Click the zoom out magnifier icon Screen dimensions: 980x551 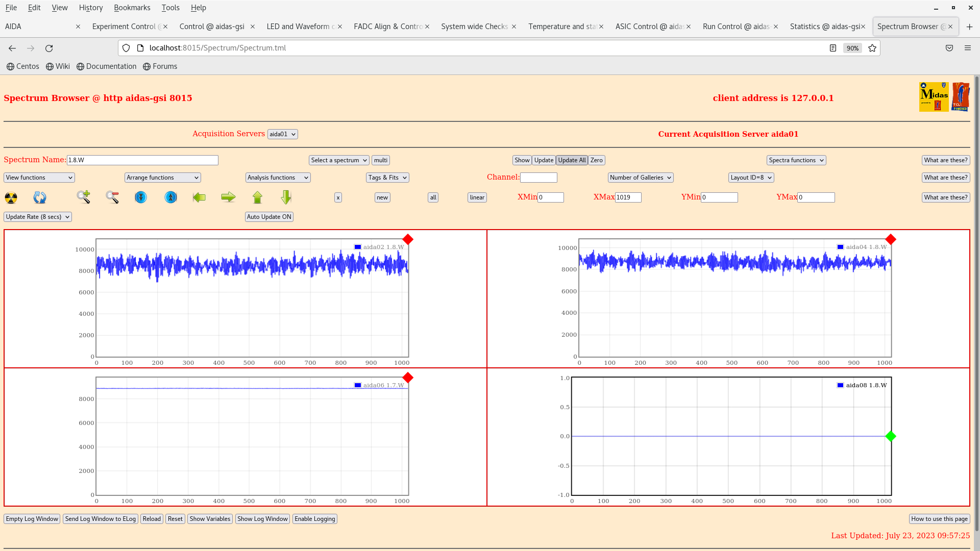point(112,197)
